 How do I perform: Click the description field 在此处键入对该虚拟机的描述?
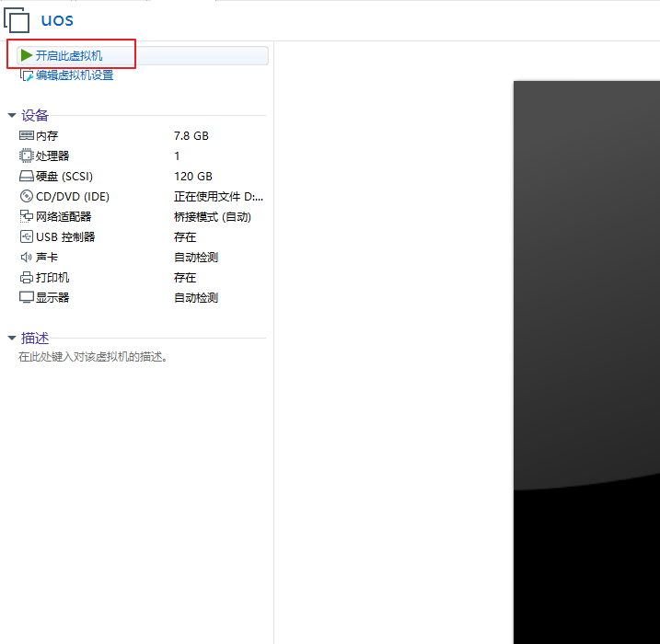93,357
